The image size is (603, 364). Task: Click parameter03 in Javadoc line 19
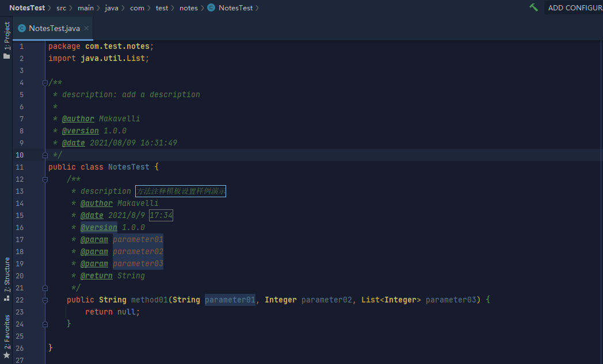[138, 264]
